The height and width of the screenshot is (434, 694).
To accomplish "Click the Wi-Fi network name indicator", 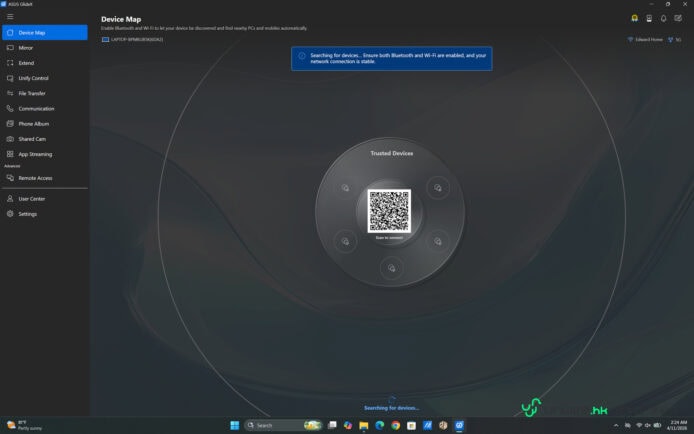I will click(645, 40).
